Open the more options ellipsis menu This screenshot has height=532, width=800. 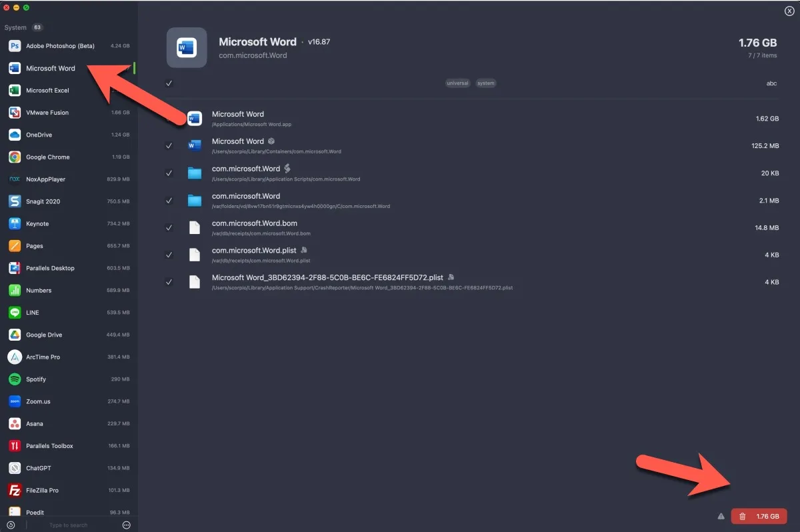pyautogui.click(x=127, y=525)
